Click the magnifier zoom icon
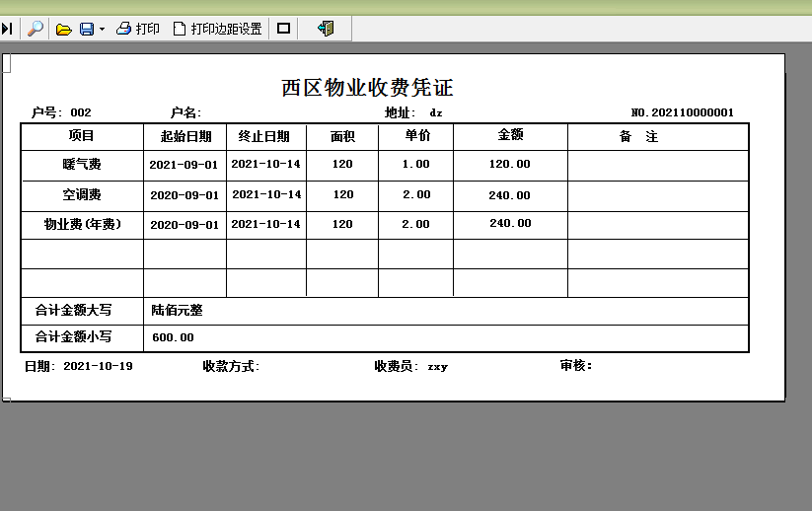This screenshot has height=511, width=812. coord(35,29)
